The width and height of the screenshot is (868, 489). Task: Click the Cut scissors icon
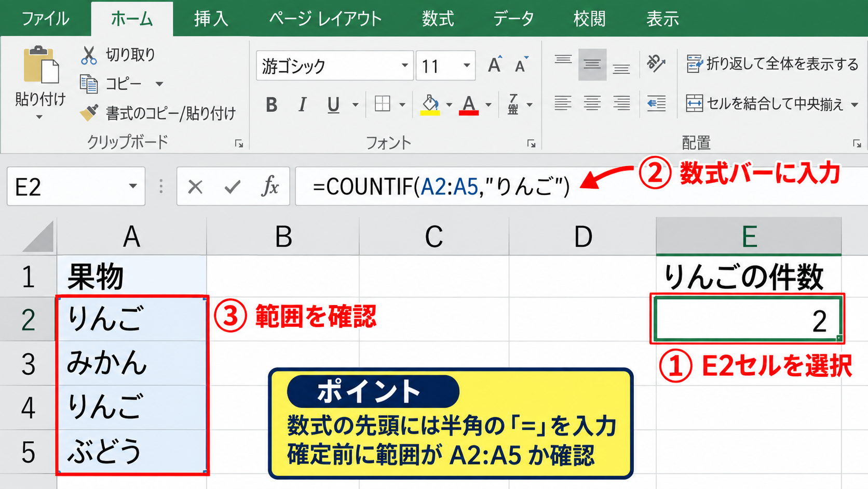pyautogui.click(x=89, y=55)
